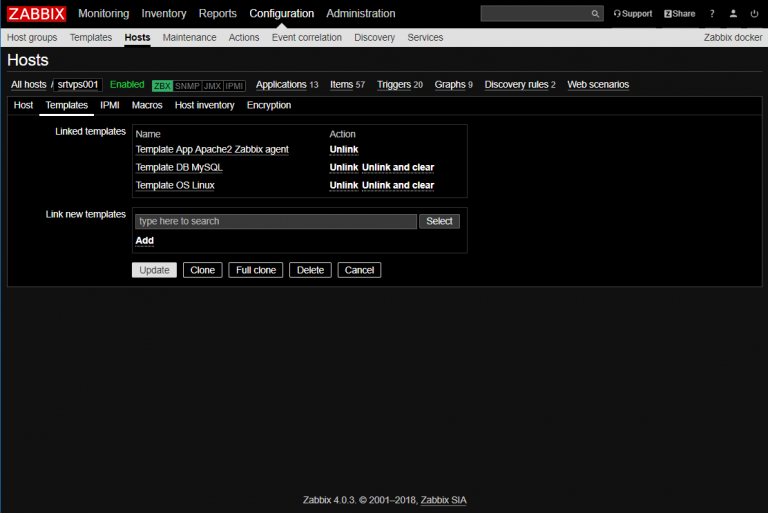Open the Reports menu
768x513 pixels.
point(217,14)
